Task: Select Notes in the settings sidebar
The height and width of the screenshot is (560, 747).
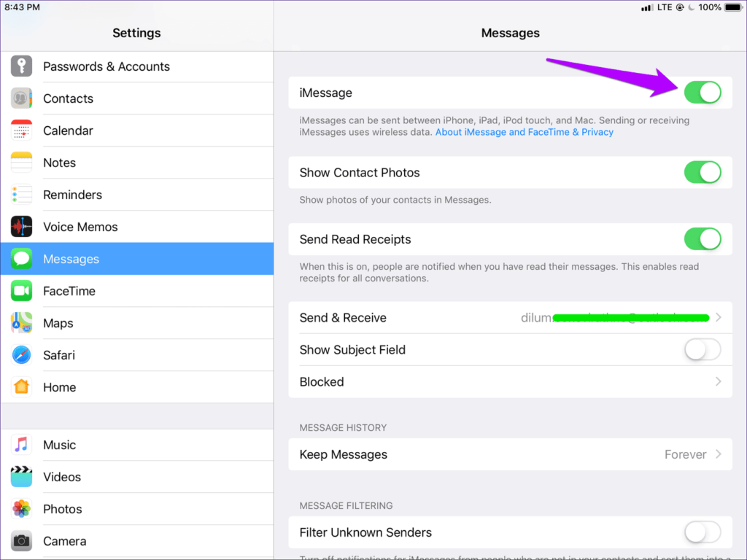Action: coord(60,163)
